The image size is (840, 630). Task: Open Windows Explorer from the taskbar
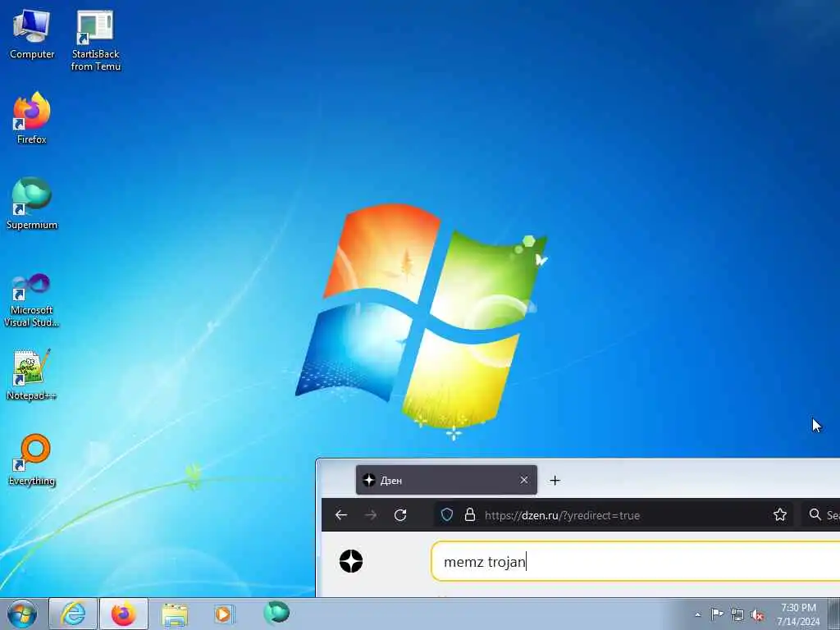(175, 614)
